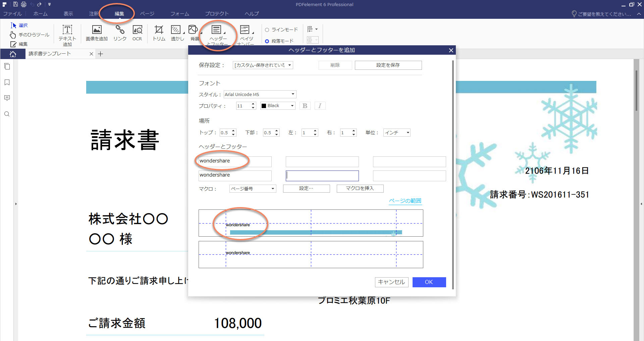Close the 請求書テンプレート document tab
The image size is (644, 341).
(x=91, y=54)
